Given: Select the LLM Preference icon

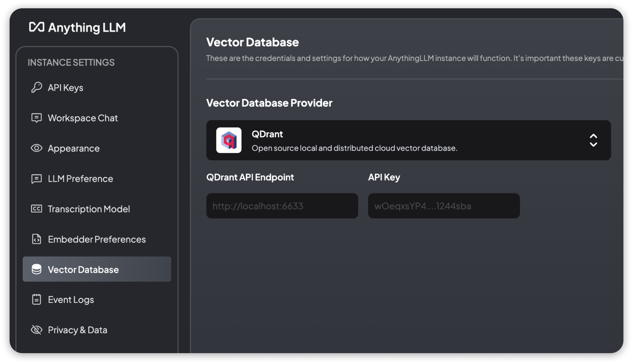Looking at the screenshot, I should pos(36,178).
